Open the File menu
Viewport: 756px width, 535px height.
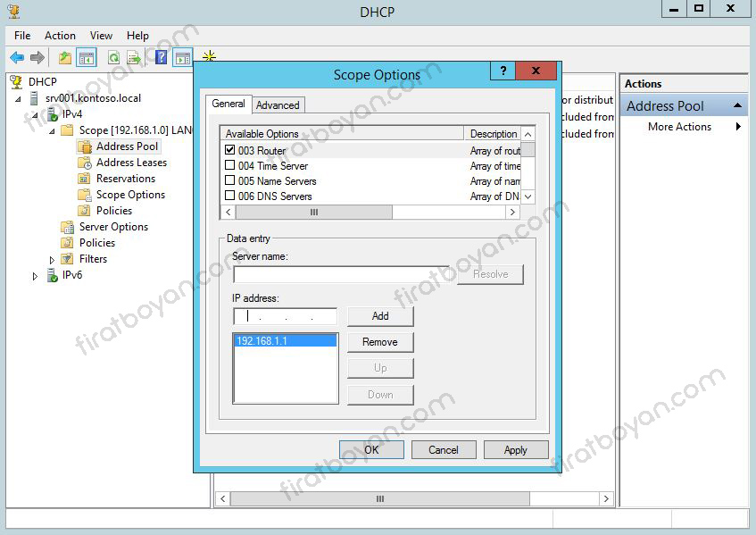coord(22,36)
